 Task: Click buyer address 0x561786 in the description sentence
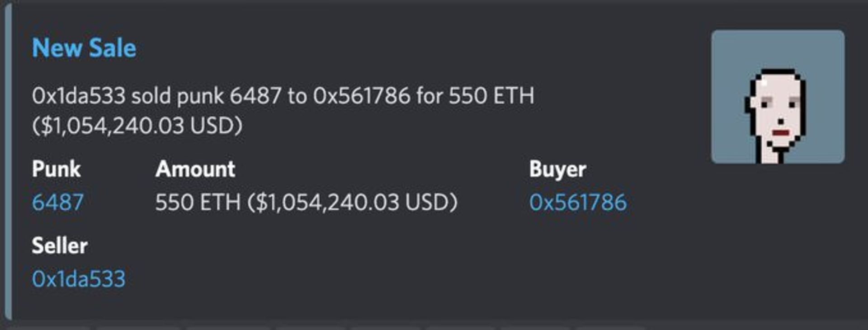tap(362, 96)
